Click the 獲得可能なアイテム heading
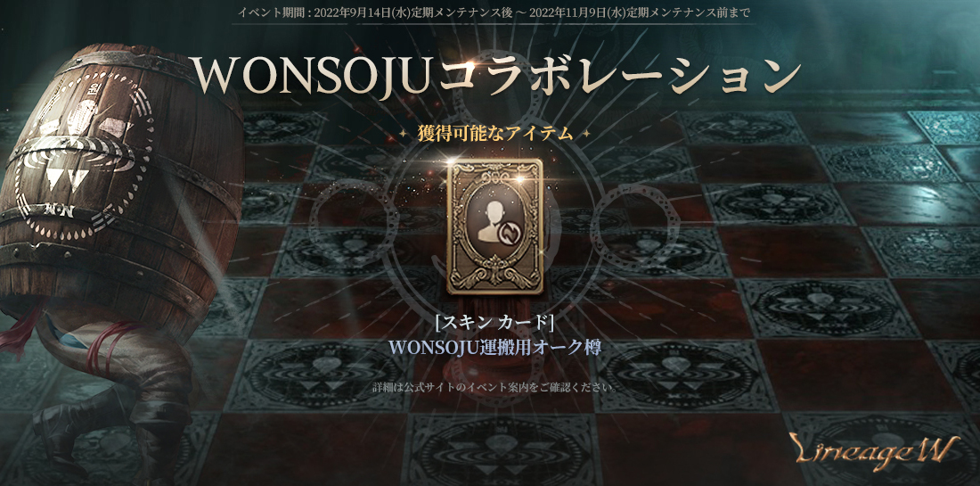980x486 pixels. coord(494,133)
